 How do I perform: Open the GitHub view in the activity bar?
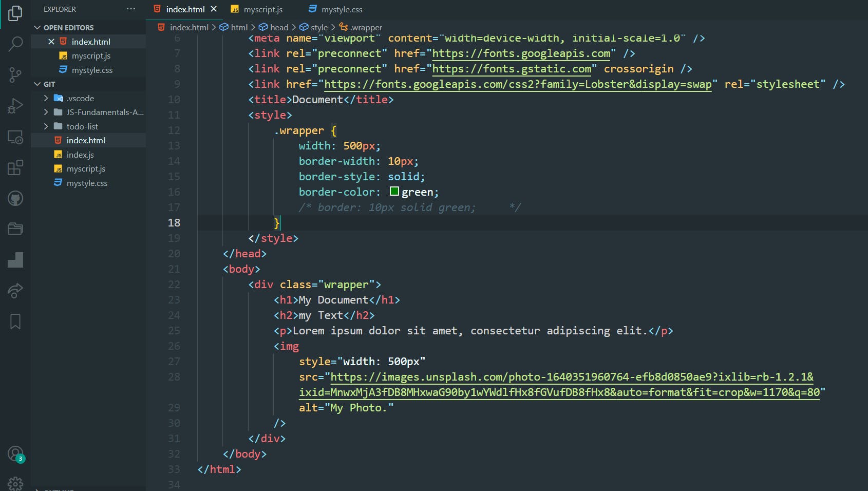15,198
